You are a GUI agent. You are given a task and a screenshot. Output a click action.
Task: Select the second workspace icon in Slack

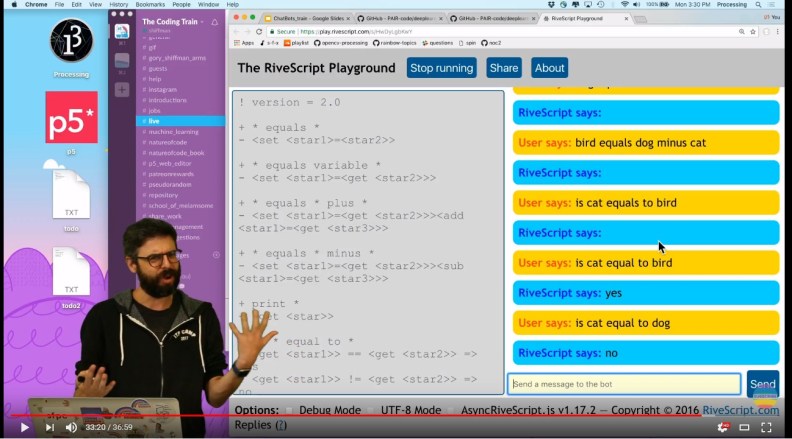(x=122, y=60)
